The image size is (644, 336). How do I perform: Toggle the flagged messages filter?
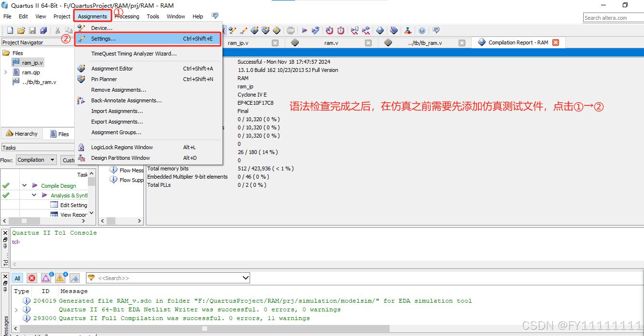(74, 278)
